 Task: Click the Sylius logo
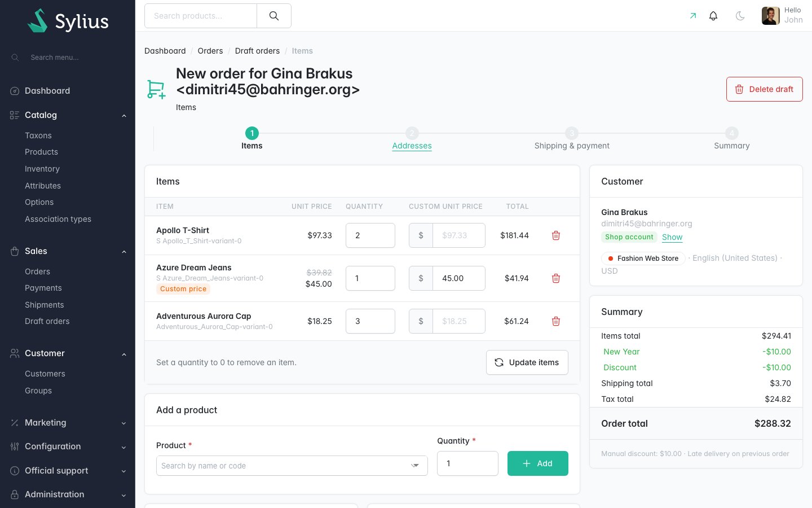click(x=68, y=21)
